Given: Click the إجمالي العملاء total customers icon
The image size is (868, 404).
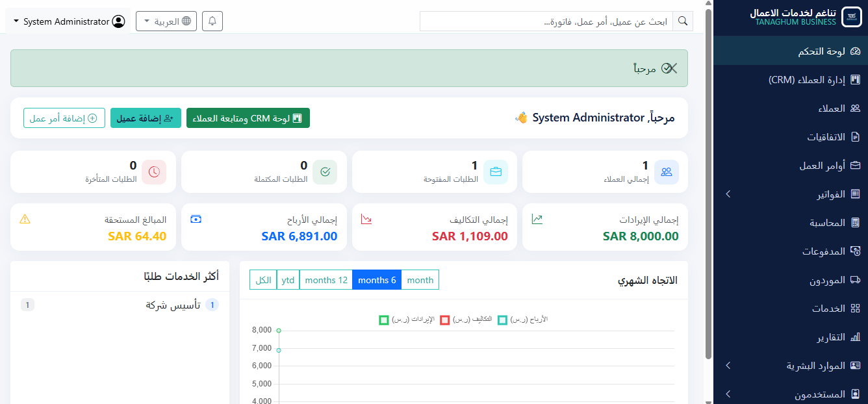Looking at the screenshot, I should [667, 172].
